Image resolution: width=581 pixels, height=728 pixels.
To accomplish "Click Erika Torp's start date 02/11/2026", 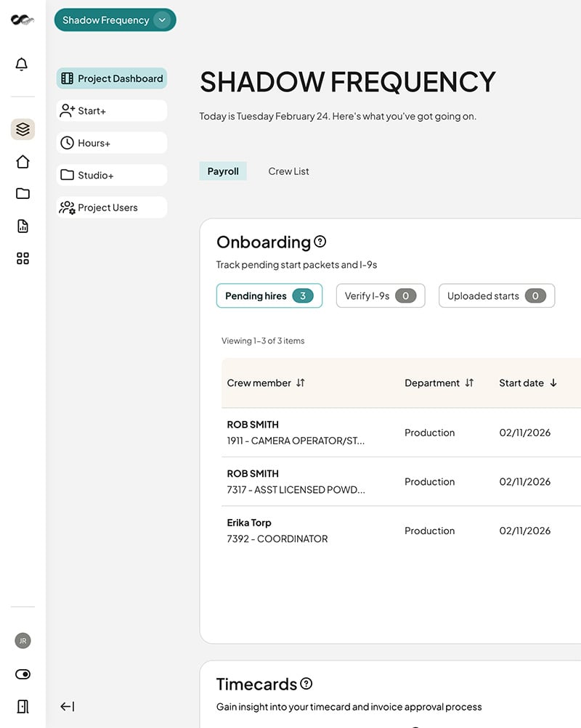I will click(525, 531).
